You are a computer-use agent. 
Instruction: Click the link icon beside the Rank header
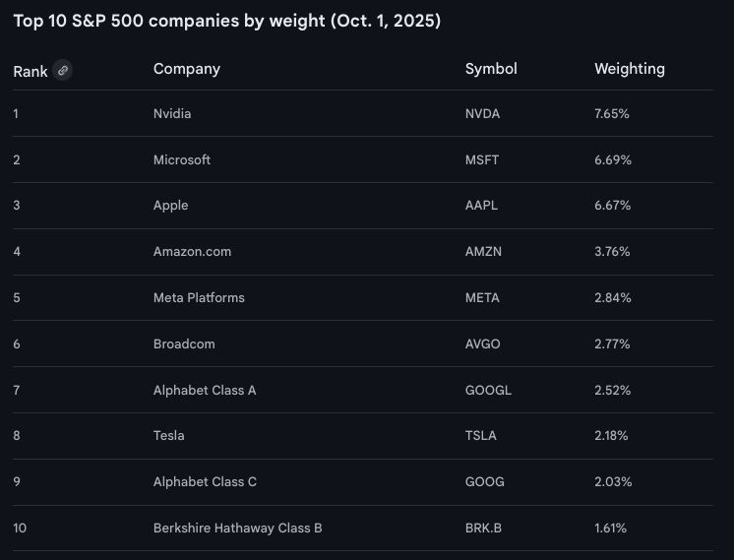(x=63, y=70)
